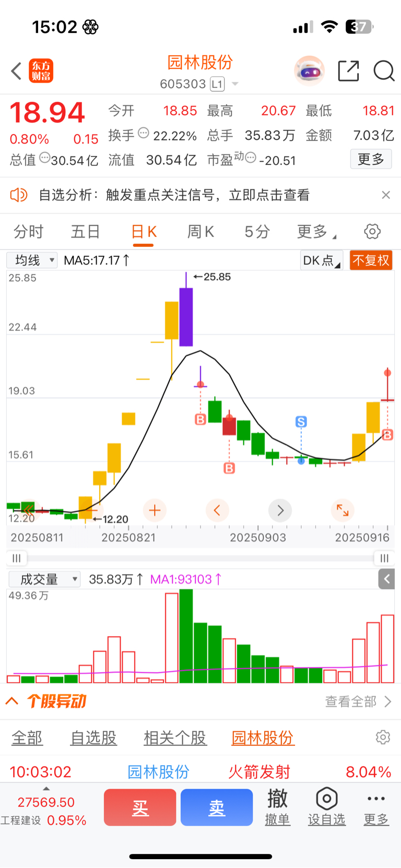Open the search magnifier icon

coord(384,71)
